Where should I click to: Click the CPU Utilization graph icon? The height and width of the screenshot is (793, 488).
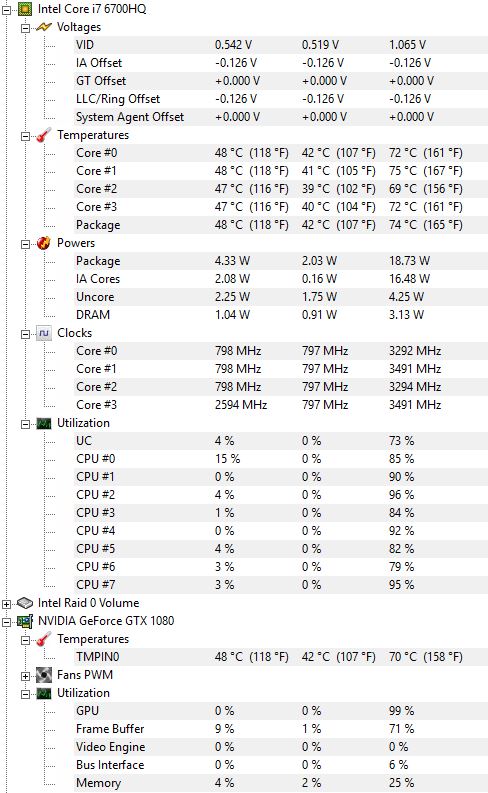44,423
